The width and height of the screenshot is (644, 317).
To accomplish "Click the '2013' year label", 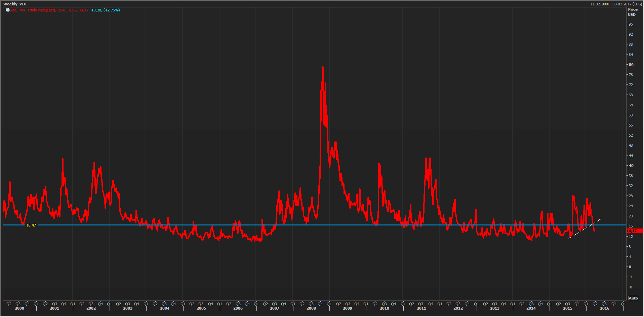I will point(495,308).
